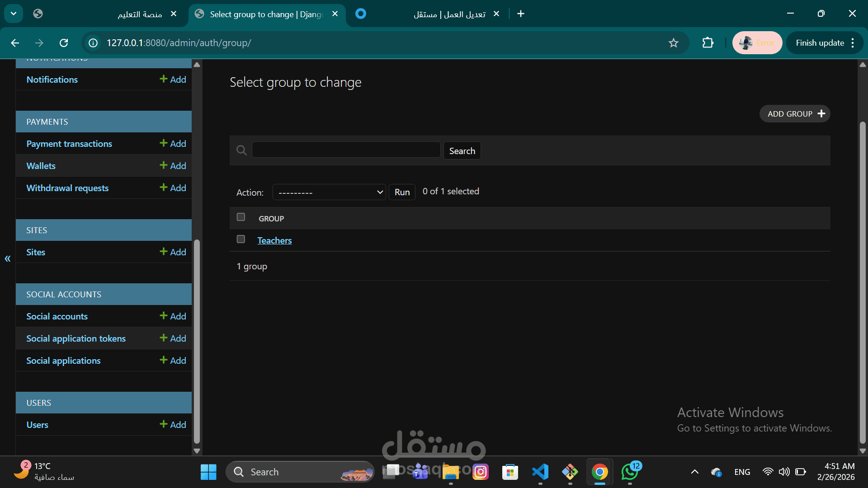The width and height of the screenshot is (868, 488).
Task: Open WhatsApp from the taskbar
Action: coord(630,472)
